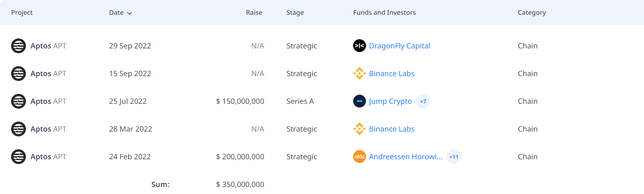Click the Aptos logo in the 29 Sep 2022 row
This screenshot has width=644, height=194.
(x=18, y=46)
